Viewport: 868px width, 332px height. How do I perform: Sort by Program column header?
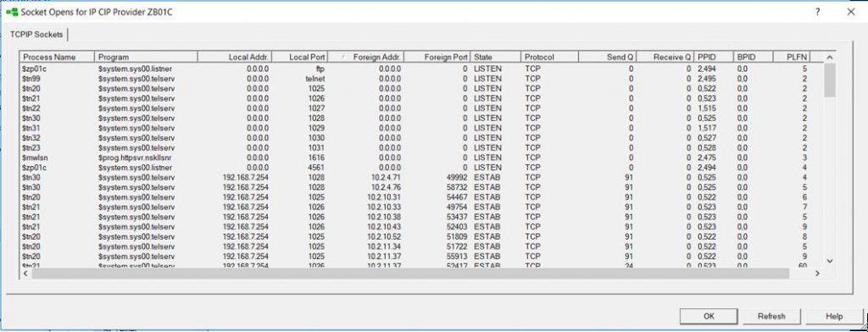click(x=146, y=57)
